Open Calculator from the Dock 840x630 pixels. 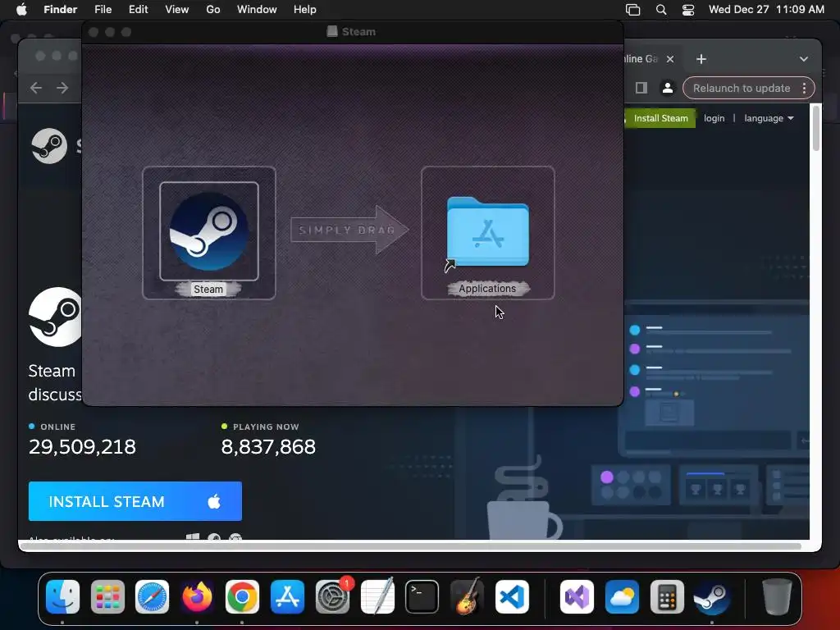tap(667, 596)
